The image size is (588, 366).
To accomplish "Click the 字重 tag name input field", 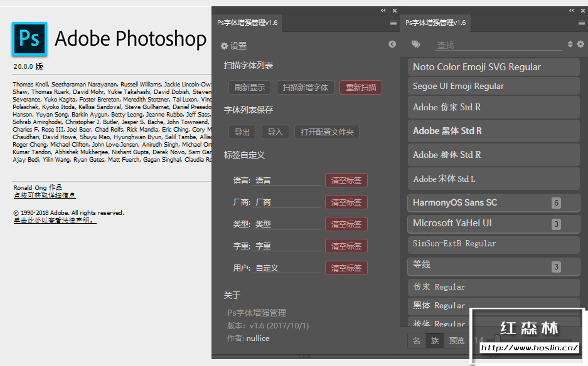I will [287, 246].
